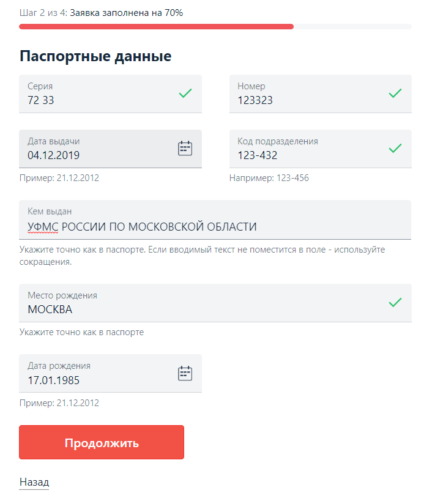
Task: Click the Дата выдачи date value
Action: click(x=54, y=155)
